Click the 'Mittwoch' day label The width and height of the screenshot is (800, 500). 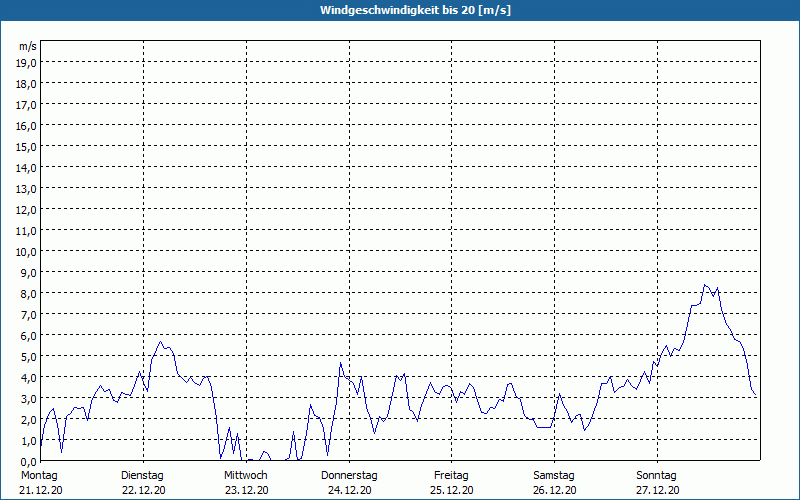[245, 476]
